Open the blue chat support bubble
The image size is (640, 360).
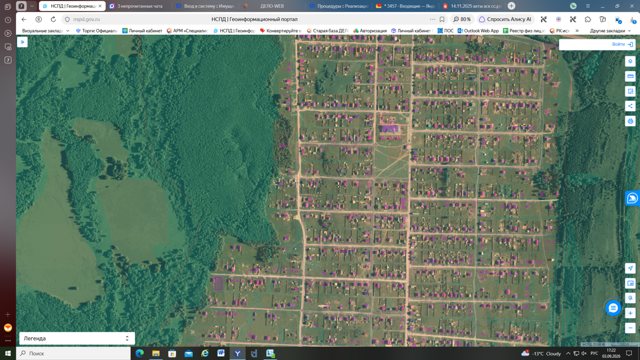coord(613,308)
